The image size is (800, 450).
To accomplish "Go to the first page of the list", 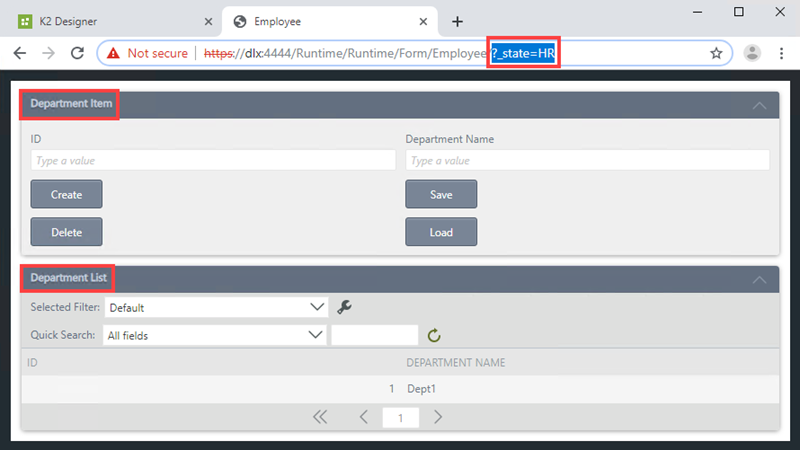I will coord(320,417).
